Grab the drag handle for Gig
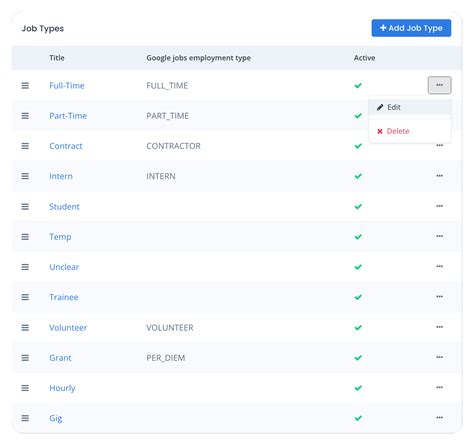Image resolution: width=474 pixels, height=445 pixels. click(x=25, y=418)
